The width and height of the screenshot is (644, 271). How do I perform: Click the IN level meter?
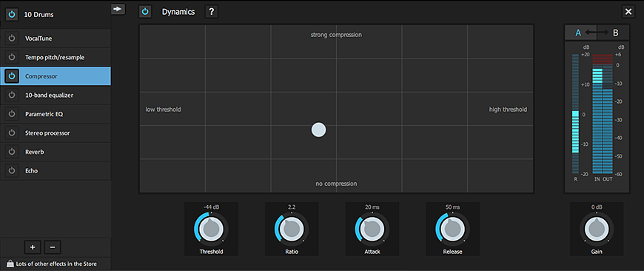pyautogui.click(x=597, y=113)
